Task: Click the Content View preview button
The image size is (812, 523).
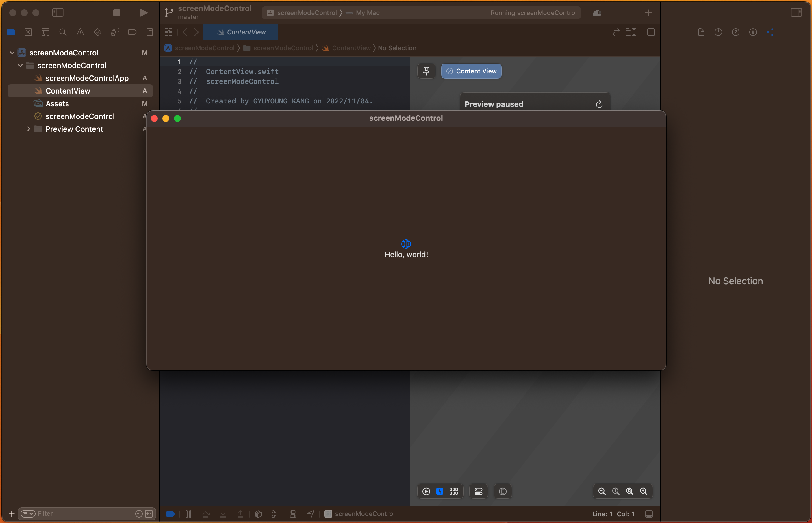Action: (471, 71)
